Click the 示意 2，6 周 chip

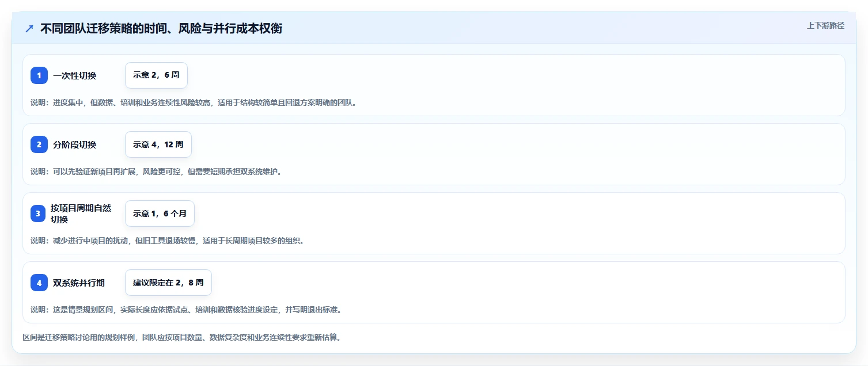point(156,75)
